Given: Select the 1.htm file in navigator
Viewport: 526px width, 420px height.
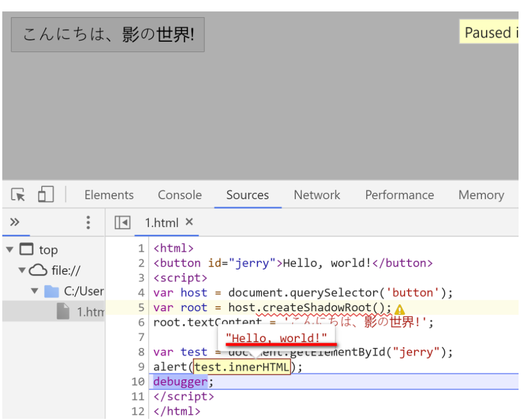Looking at the screenshot, I should [54, 311].
